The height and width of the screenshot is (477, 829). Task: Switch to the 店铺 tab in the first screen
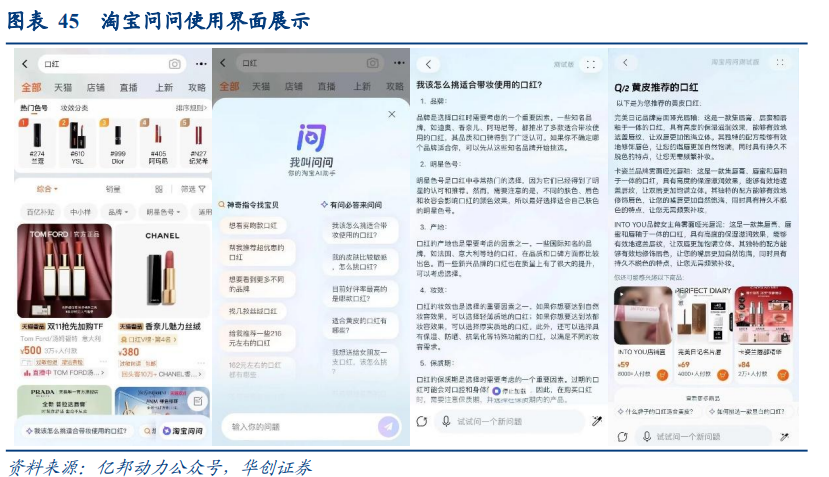coord(96,87)
